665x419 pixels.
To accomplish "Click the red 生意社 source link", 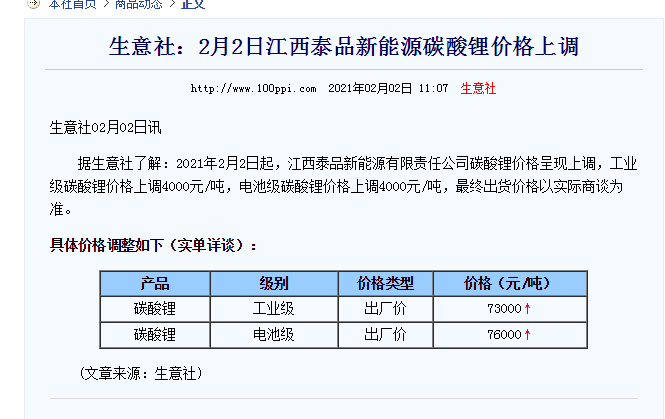I will 478,88.
